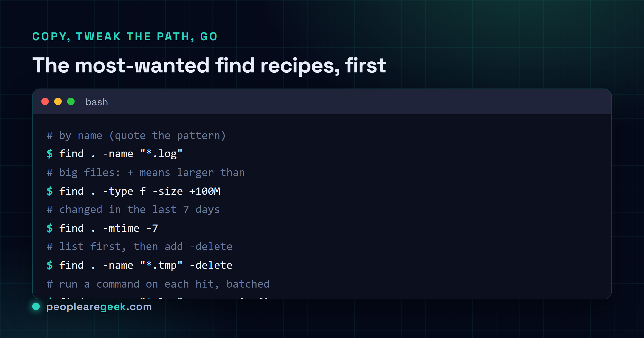Click the find -type f -size +100M command
Viewport: 644px width, 338px height.
[140, 191]
